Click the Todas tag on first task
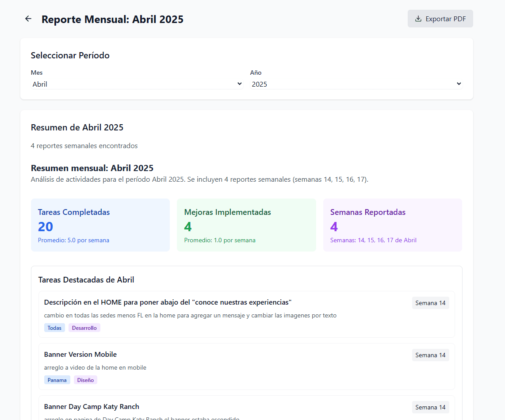 coord(54,328)
